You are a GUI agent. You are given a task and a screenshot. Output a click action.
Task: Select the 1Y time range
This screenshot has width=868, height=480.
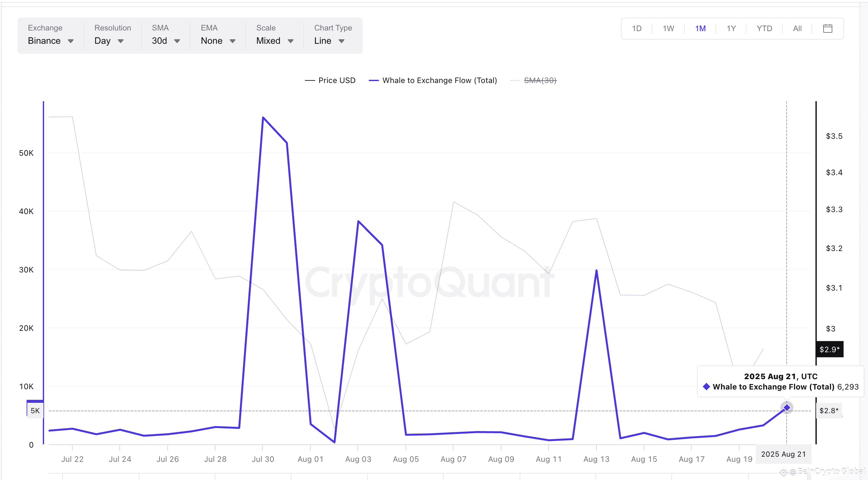(x=731, y=29)
